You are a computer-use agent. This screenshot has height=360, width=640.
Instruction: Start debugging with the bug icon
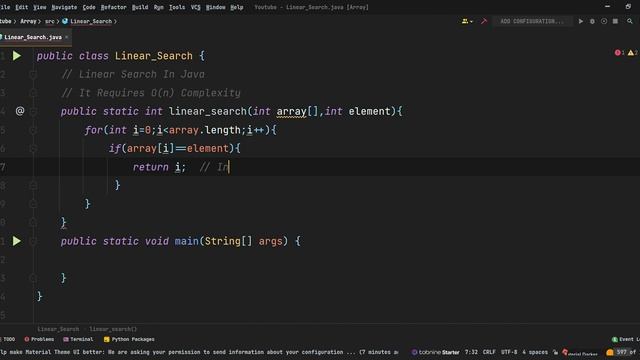click(x=592, y=21)
